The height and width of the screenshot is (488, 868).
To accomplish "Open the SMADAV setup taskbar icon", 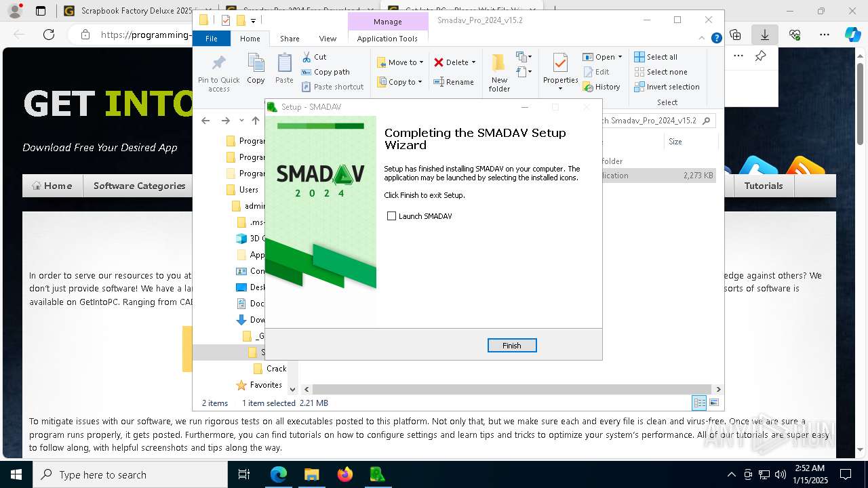I will click(378, 474).
